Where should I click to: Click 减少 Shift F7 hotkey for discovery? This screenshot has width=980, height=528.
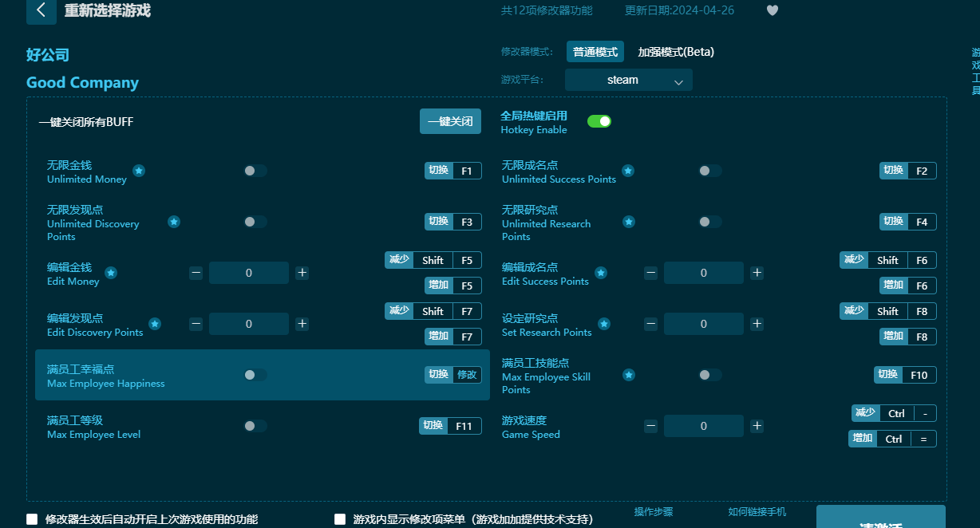[433, 311]
